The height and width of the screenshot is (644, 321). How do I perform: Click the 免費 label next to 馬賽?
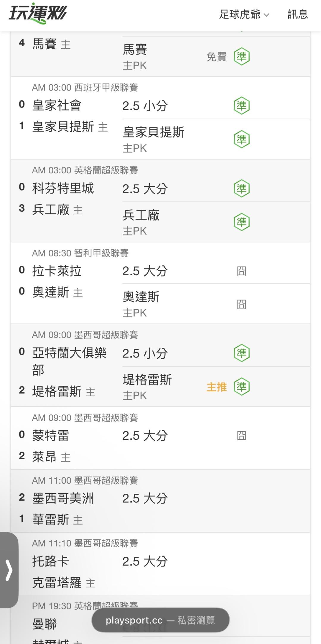[217, 56]
